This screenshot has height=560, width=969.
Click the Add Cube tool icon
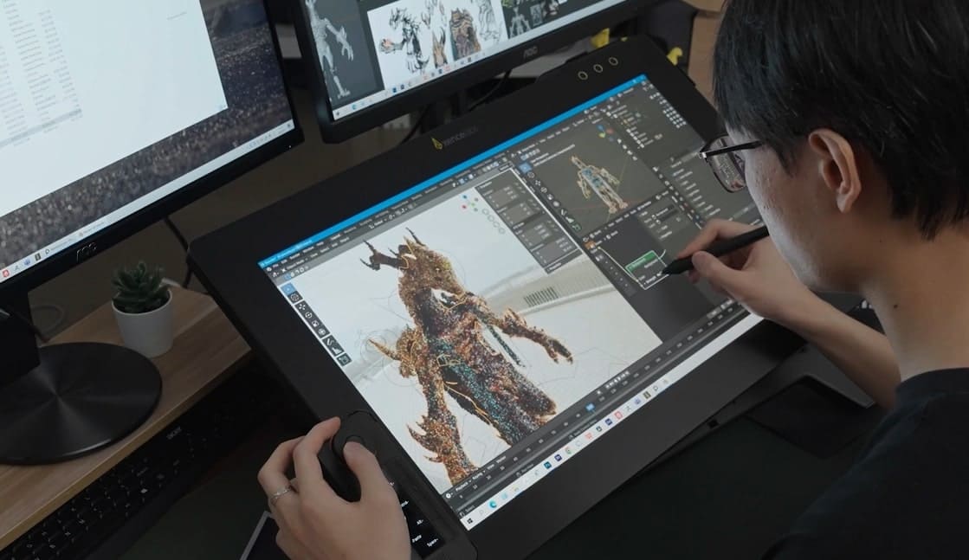344,359
